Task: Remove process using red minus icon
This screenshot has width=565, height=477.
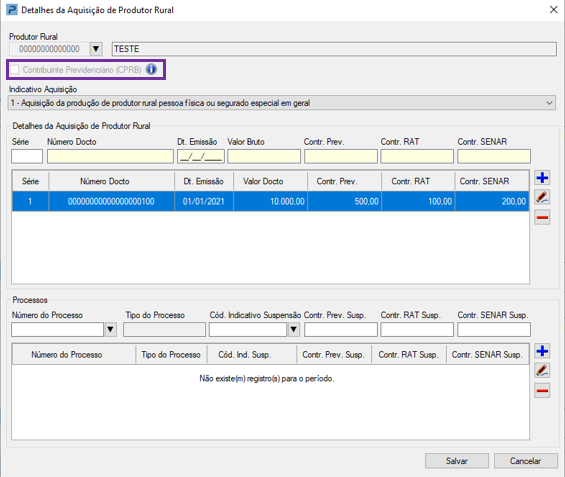Action: tap(542, 390)
